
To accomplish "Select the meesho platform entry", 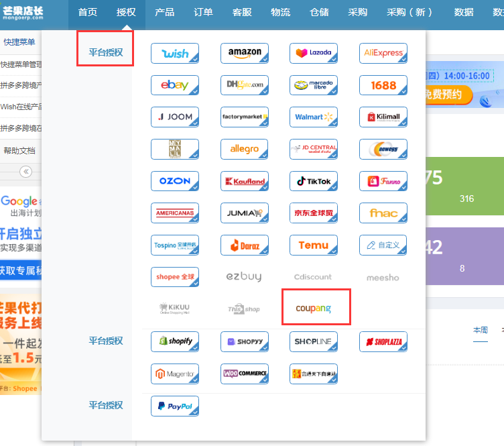I will click(383, 278).
